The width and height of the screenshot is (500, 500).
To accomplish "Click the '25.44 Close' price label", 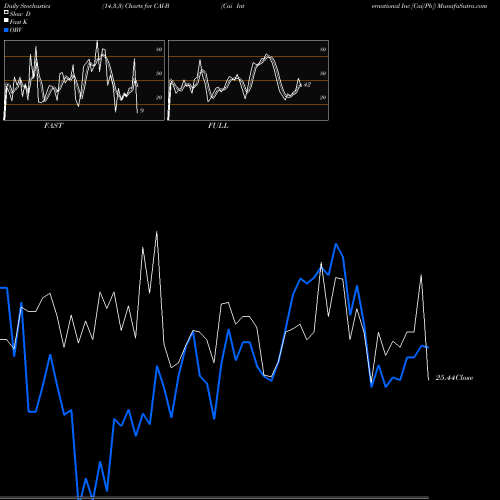I will (454, 378).
